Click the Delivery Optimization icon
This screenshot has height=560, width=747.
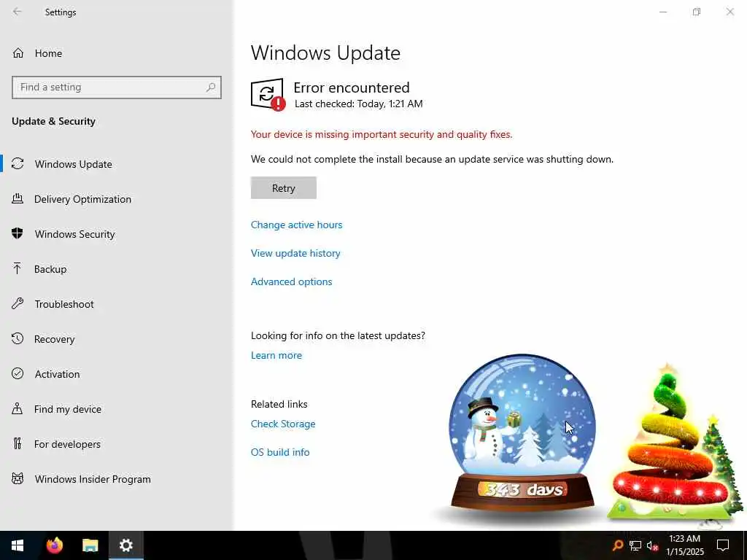tap(18, 198)
